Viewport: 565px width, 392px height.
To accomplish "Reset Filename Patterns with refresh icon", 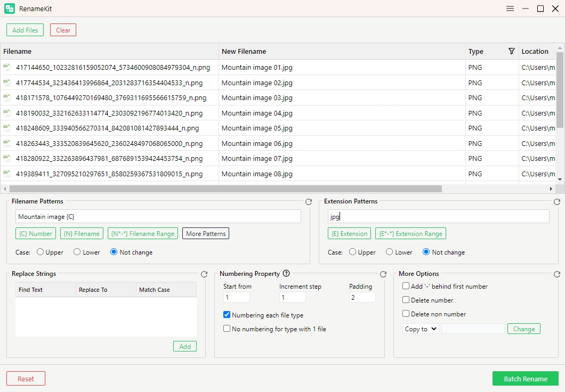I will [x=309, y=202].
